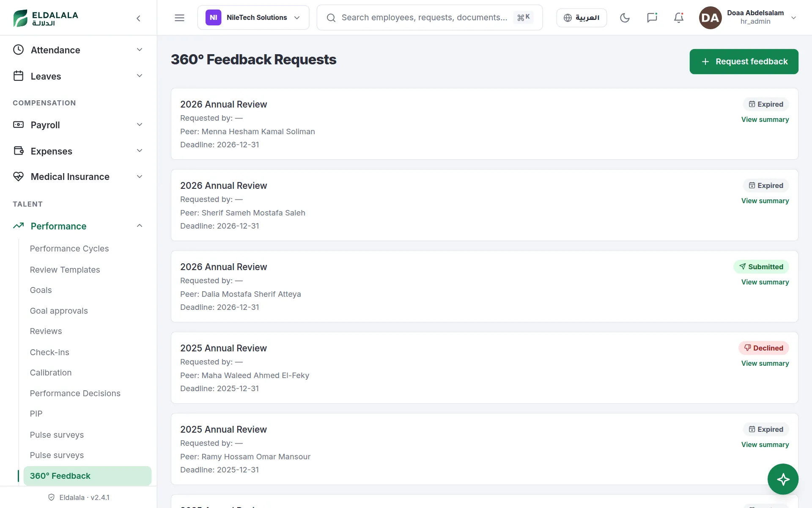Open Performance Cycles page

(x=69, y=248)
